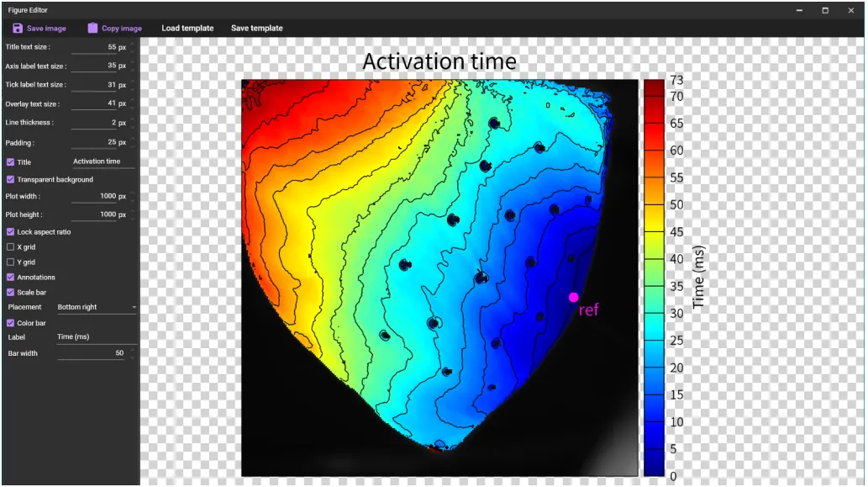Enable the X grid checkbox
The height and width of the screenshot is (487, 868).
point(10,247)
